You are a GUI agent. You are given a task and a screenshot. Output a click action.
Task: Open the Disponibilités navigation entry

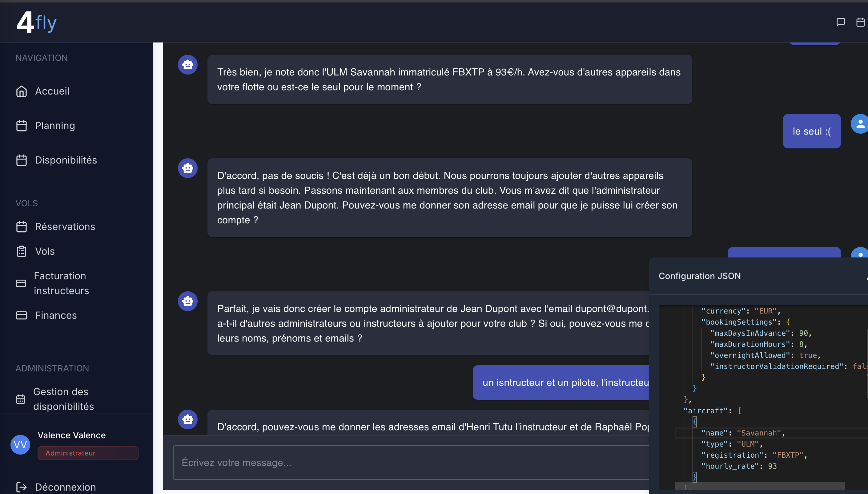click(66, 160)
